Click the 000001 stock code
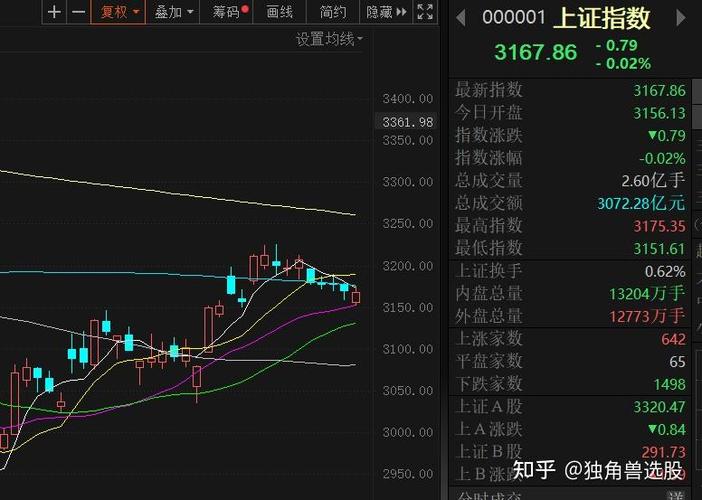The height and width of the screenshot is (500, 702). [x=513, y=18]
